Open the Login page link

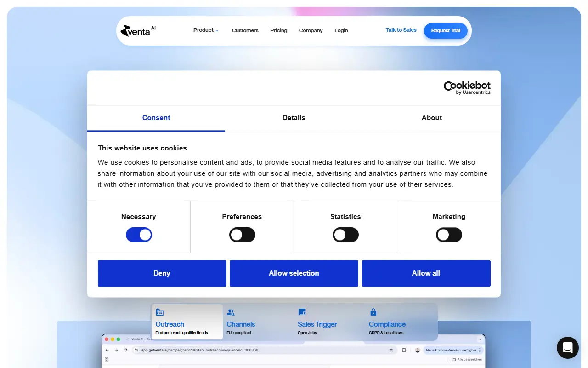(x=341, y=30)
